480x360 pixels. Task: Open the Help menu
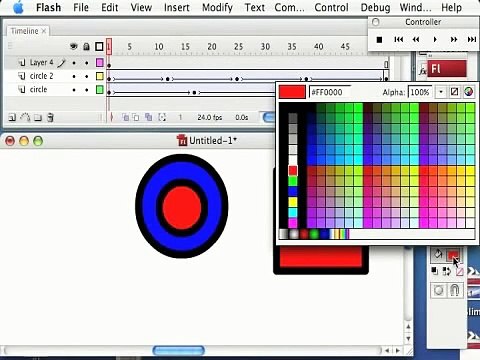coord(451,7)
